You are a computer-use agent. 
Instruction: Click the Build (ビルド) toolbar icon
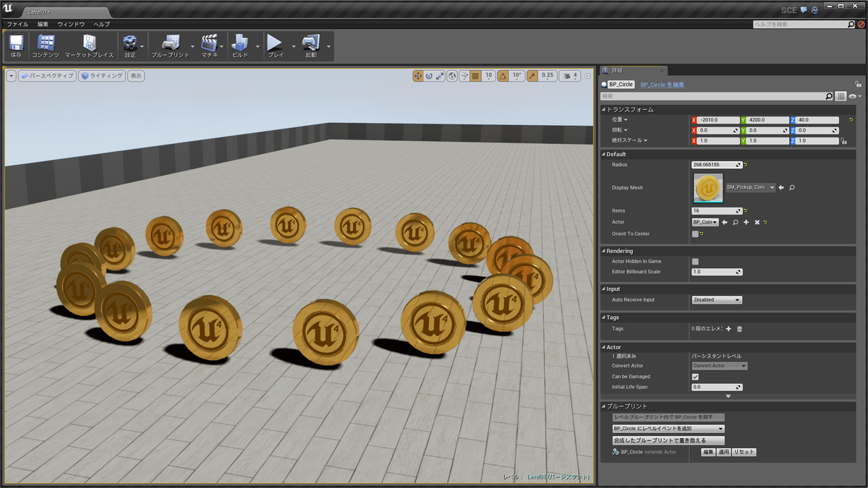tap(239, 46)
